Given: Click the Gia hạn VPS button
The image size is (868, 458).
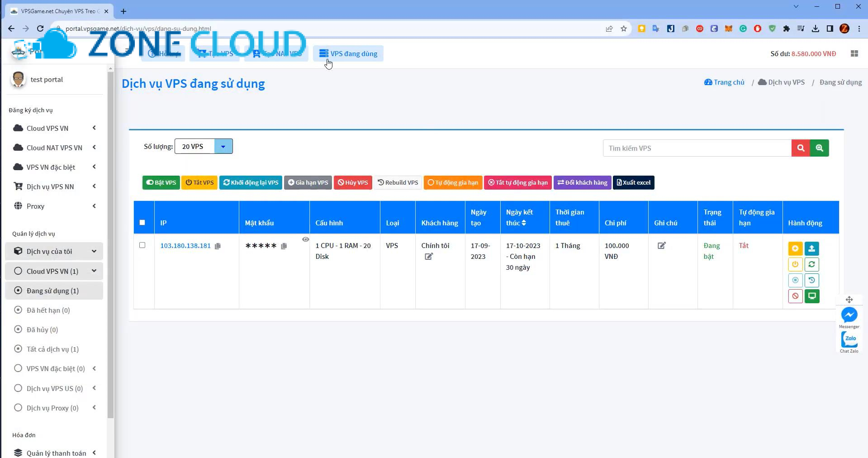Looking at the screenshot, I should coord(308,182).
